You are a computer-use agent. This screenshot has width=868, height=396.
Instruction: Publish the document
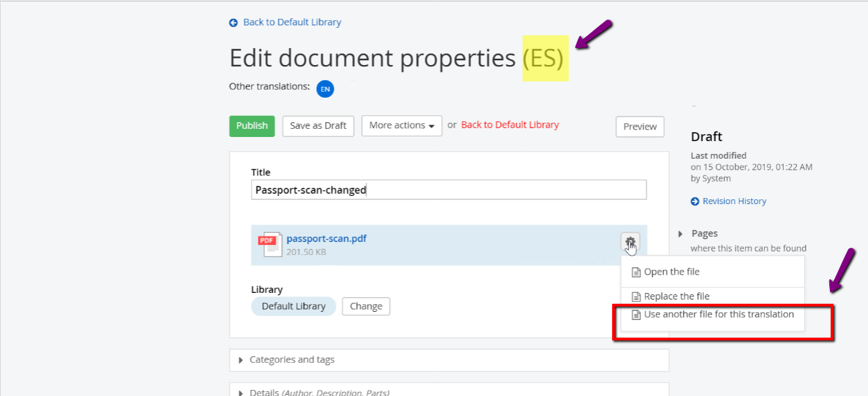252,126
